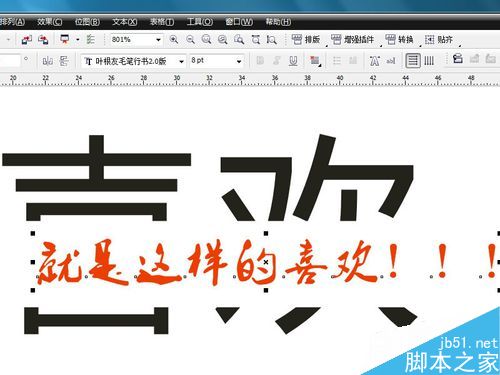Open the 贴齐 snap button
Image resolution: width=500 pixels, height=375 pixels.
pos(439,40)
